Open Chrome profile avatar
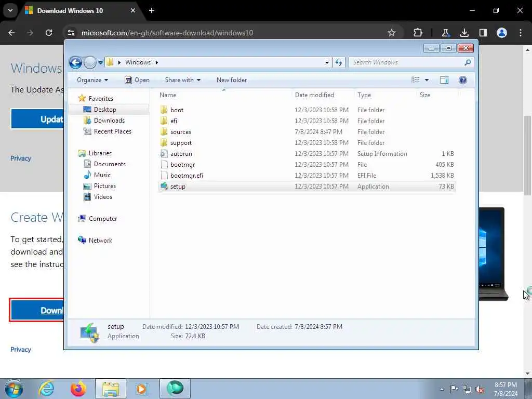 point(502,33)
